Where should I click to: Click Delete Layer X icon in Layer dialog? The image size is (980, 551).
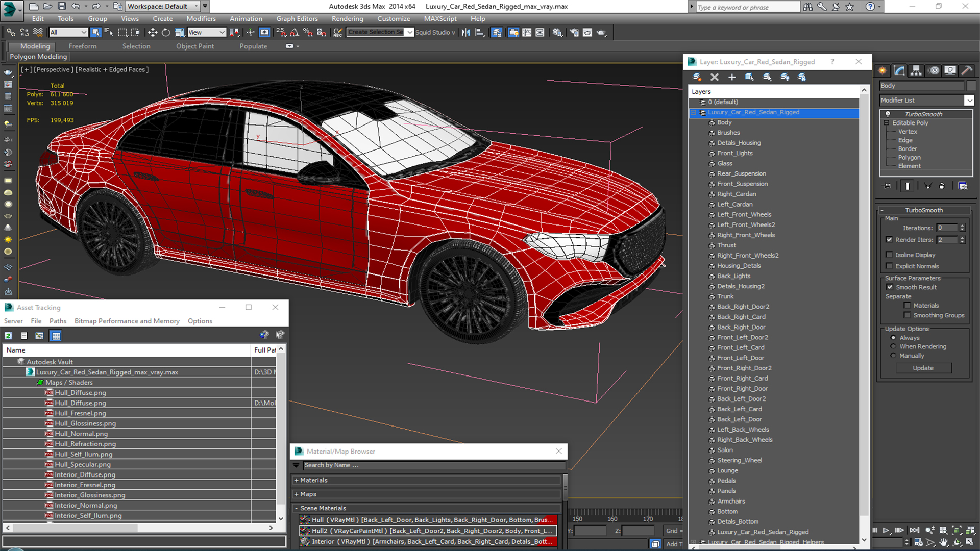[x=715, y=77]
